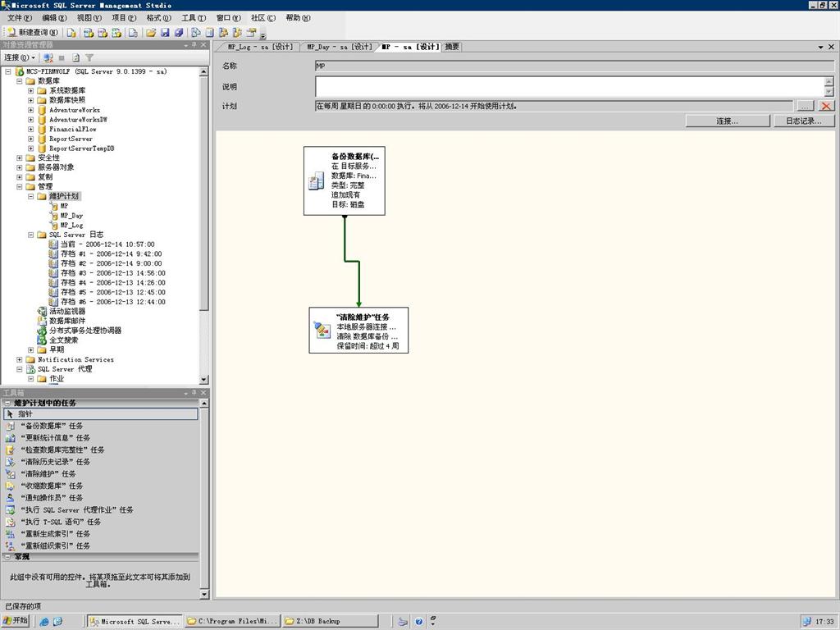
Task: Click the 活动监视器 item in tree
Action: coord(67,311)
